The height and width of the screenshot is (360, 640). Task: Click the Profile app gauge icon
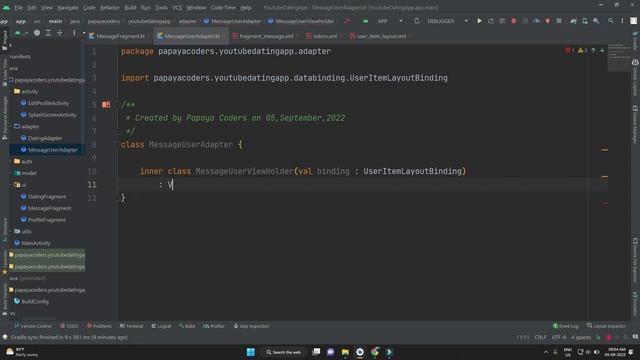click(536, 21)
